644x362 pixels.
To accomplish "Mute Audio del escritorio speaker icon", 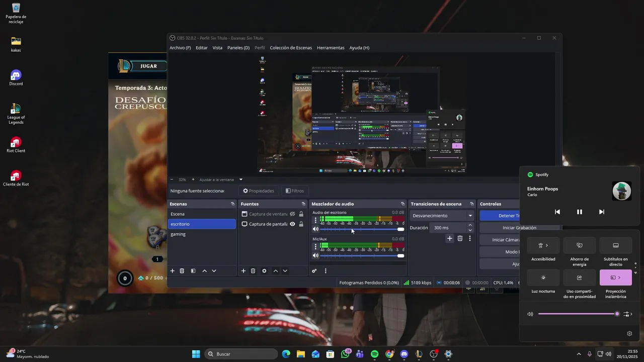I will [x=315, y=229].
